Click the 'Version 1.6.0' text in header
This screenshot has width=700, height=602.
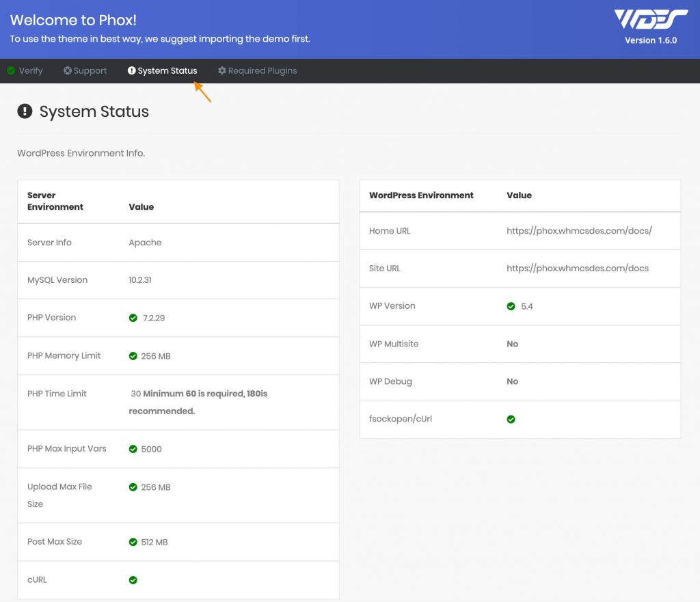point(651,40)
